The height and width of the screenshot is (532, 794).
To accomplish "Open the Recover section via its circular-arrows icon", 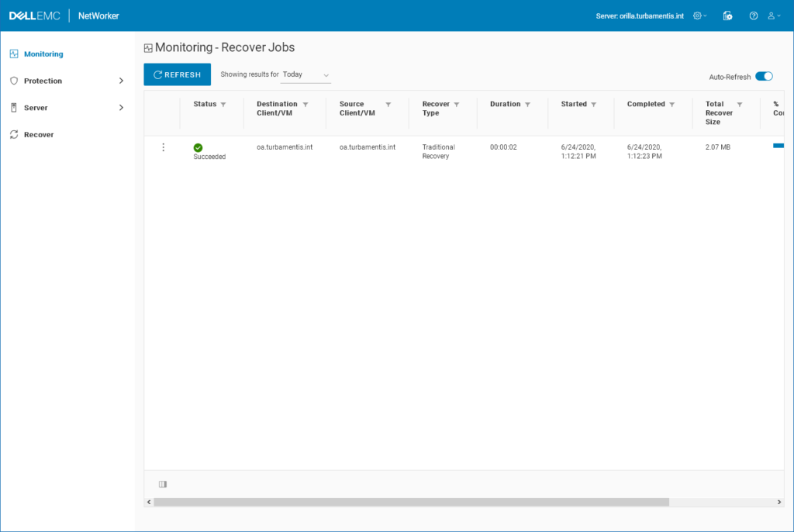I will 16,134.
